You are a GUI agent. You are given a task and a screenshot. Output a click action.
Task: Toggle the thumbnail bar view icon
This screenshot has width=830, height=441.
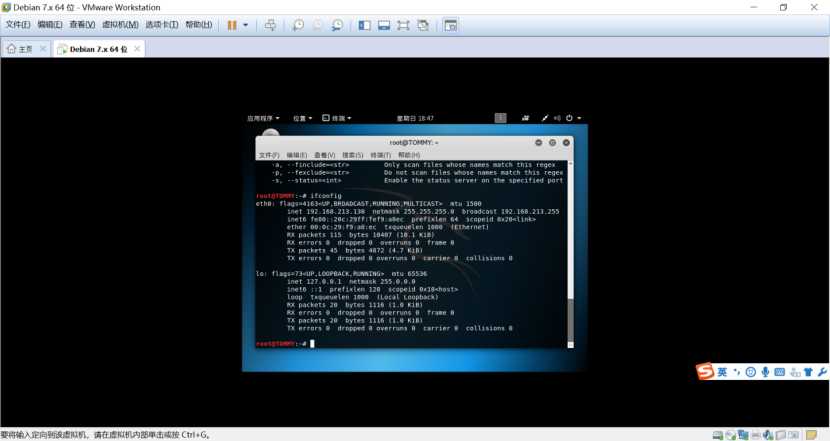(x=384, y=25)
